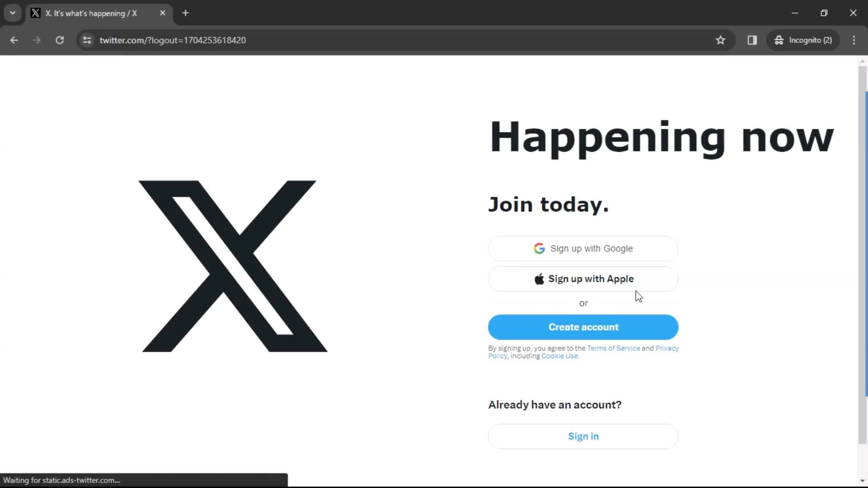Click the Incognito window icon in toolbar
The height and width of the screenshot is (488, 868).
[x=778, y=40]
